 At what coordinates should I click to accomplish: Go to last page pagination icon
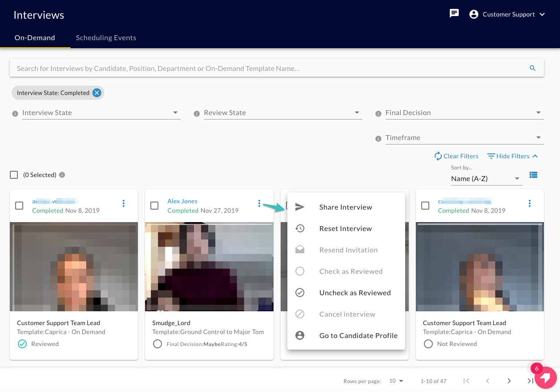tap(530, 381)
